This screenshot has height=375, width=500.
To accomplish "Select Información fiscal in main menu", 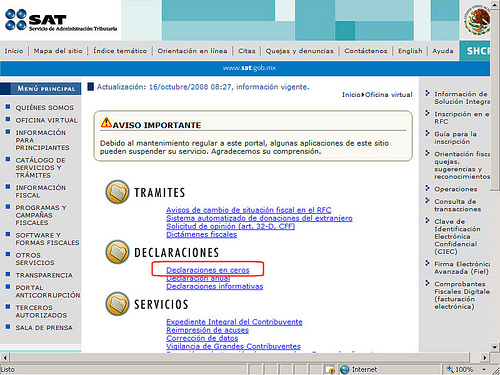I will click(x=40, y=191).
